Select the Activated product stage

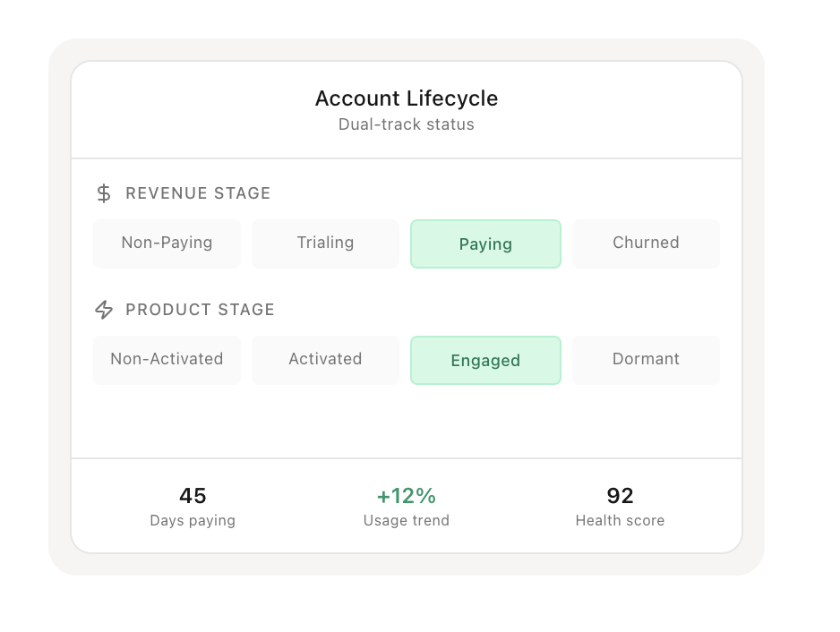(x=325, y=359)
